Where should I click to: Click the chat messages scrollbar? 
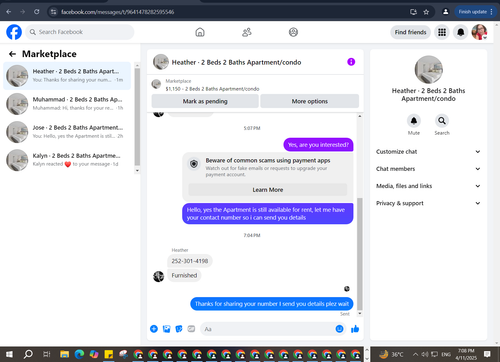[360, 253]
